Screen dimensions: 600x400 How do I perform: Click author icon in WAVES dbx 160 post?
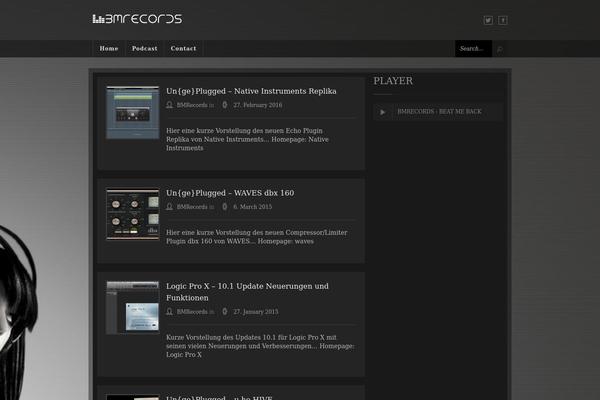[170, 207]
